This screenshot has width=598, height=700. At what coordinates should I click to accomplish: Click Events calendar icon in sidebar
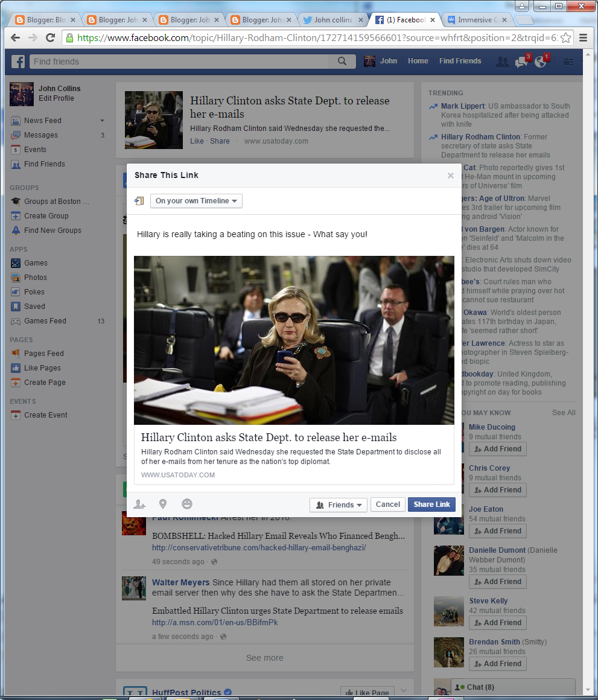point(16,150)
